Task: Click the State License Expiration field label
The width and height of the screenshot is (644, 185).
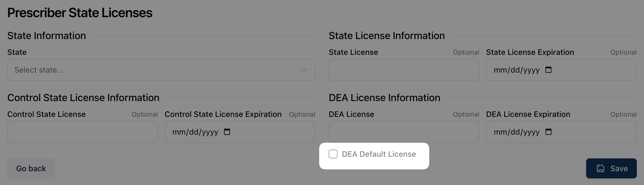Action: pos(530,52)
